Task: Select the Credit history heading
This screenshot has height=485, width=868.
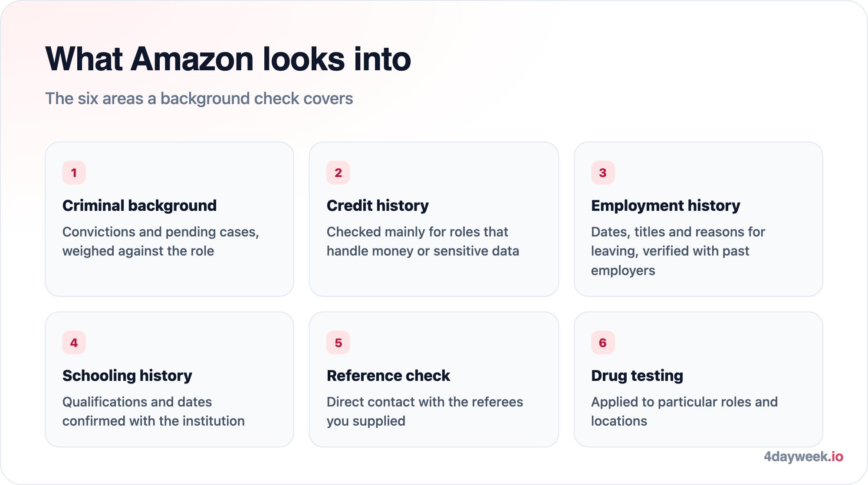Action: tap(378, 205)
